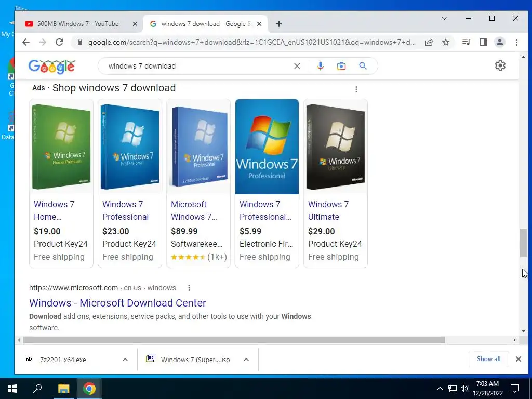Show hidden system tray icons
Viewport: 532px width, 399px height.
coord(440,389)
